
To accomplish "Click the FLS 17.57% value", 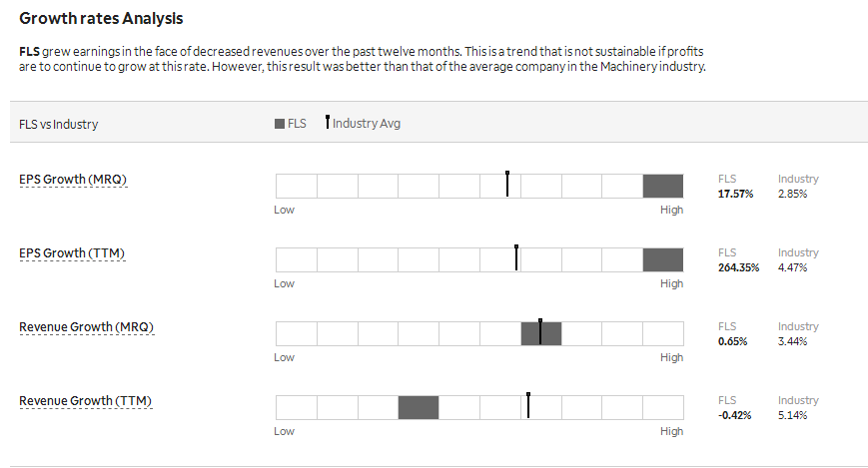I will 736,194.
